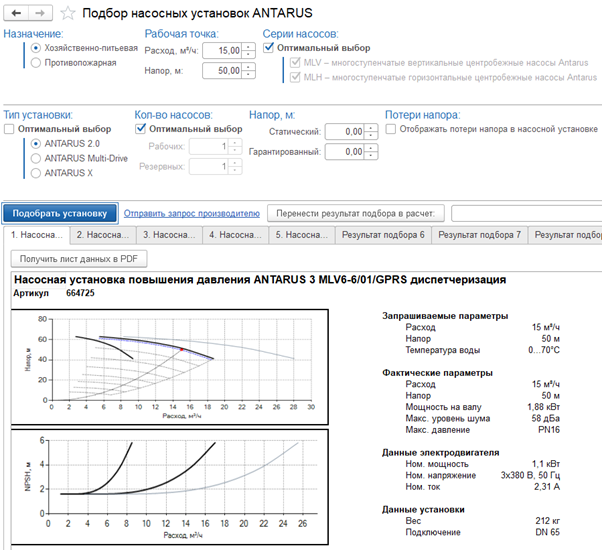
Task: Select ANTARUS Multi-Drive installation type
Action: [36, 158]
